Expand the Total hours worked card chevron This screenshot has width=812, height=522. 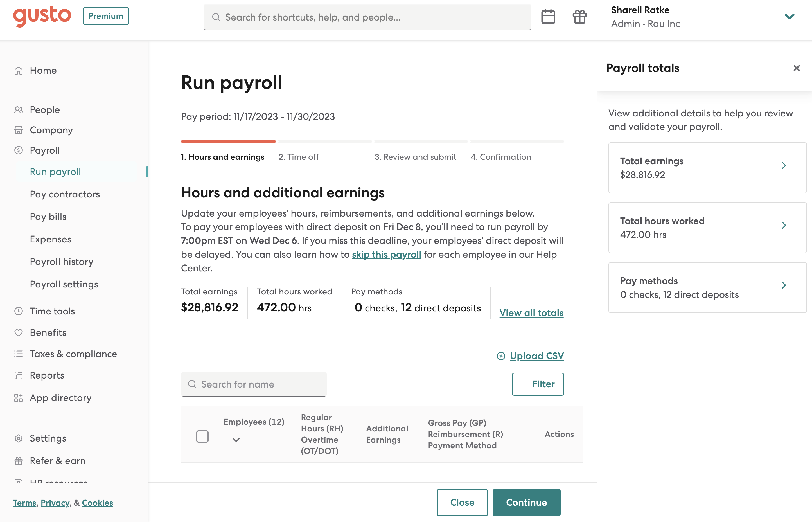pos(784,225)
